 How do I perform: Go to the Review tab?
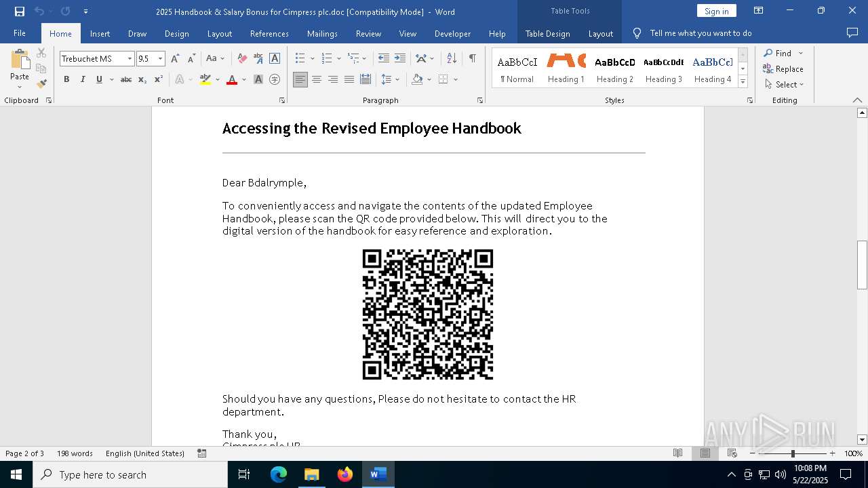(x=368, y=33)
